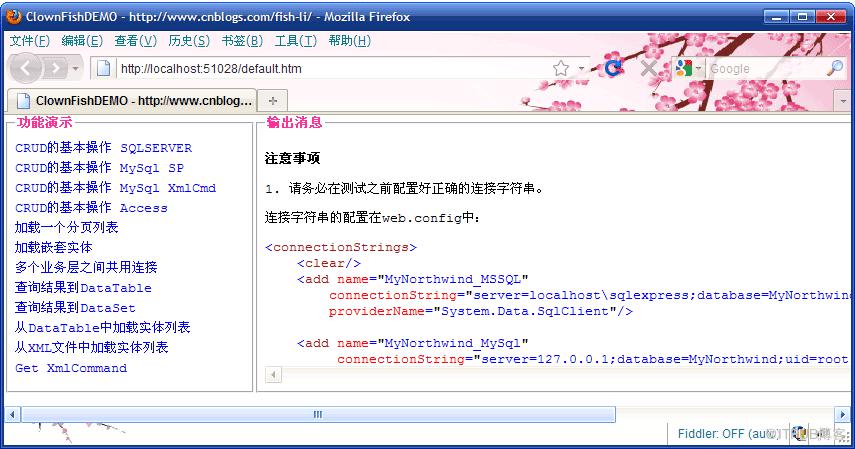Screen dimensions: 855x449
Task: Open the 编辑(E) menu
Action: [82, 41]
